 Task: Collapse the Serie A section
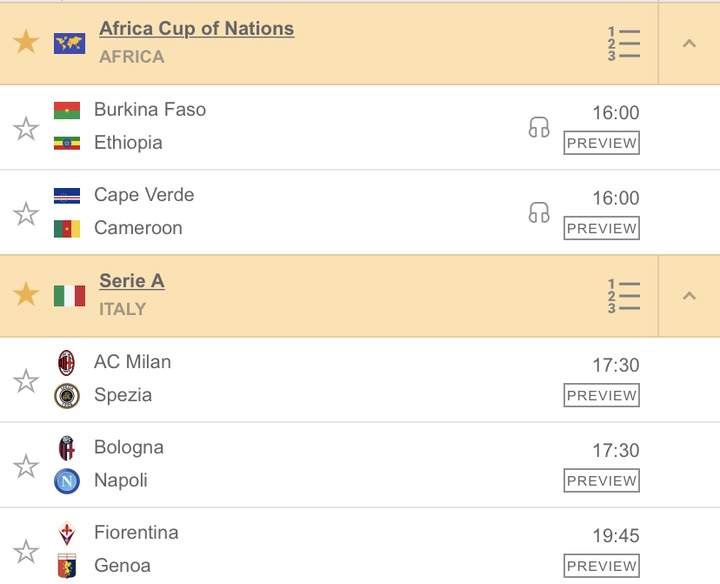click(689, 296)
